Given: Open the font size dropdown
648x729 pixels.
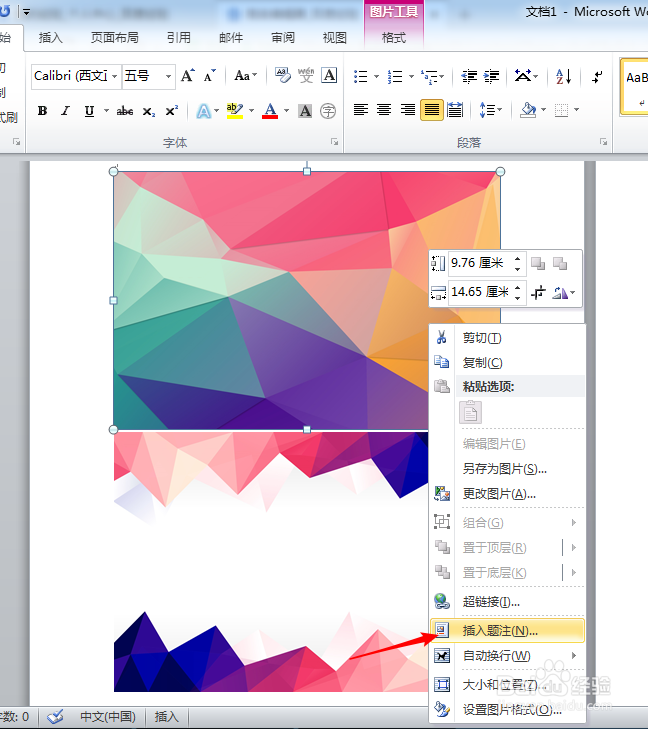Looking at the screenshot, I should (168, 76).
